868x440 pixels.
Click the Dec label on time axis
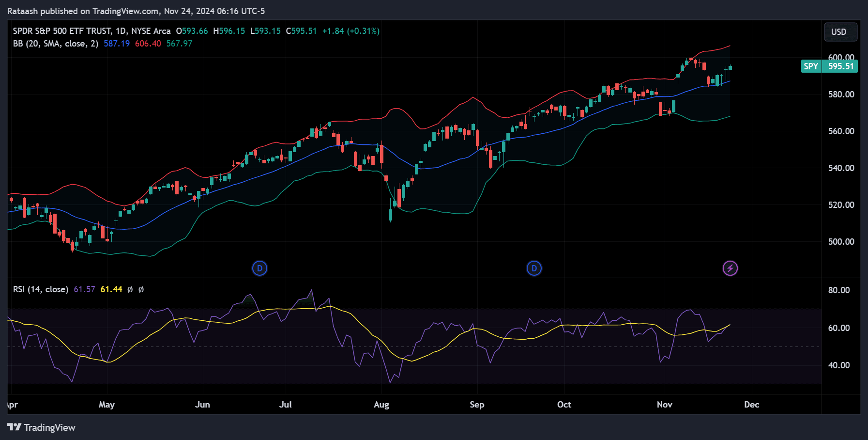coord(751,405)
